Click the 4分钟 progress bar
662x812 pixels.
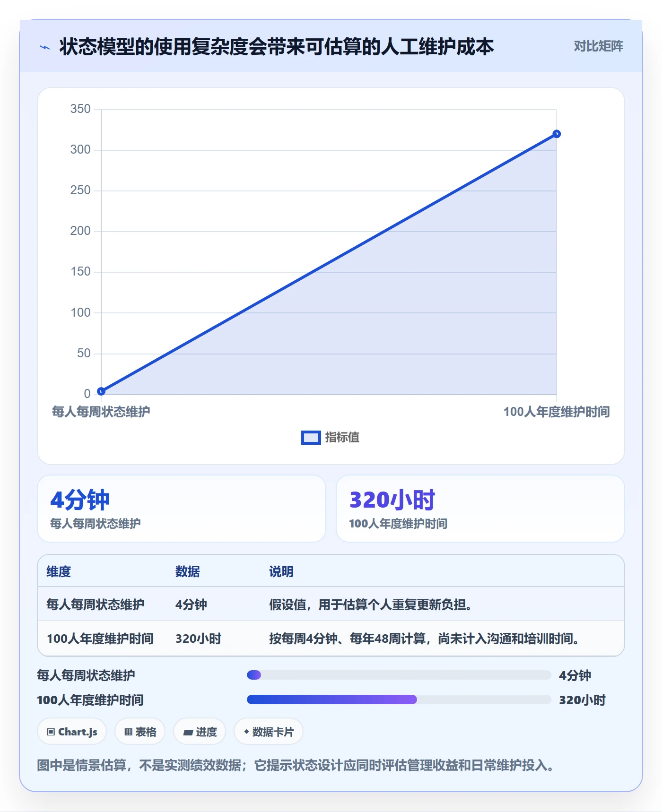[x=399, y=675]
